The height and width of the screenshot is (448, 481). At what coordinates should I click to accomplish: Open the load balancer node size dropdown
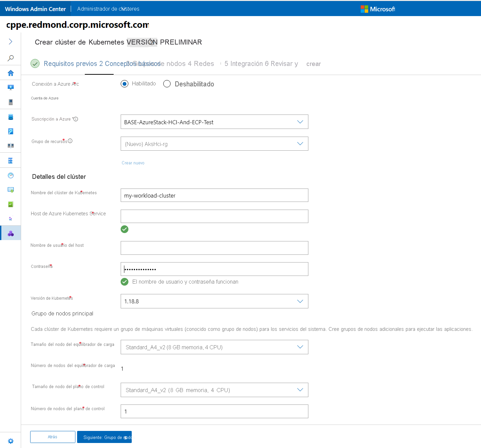pos(214,347)
